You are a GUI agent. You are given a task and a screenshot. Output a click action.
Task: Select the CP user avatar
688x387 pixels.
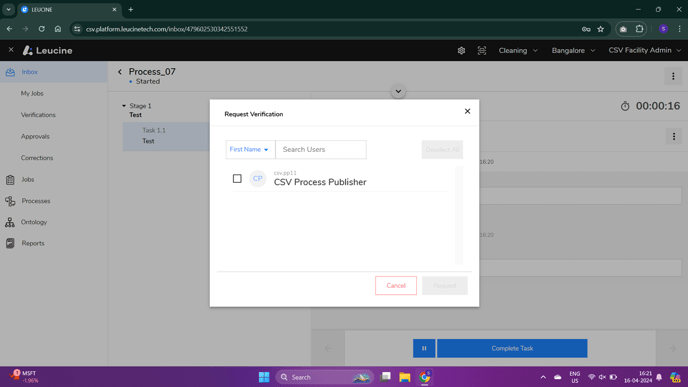[258, 179]
